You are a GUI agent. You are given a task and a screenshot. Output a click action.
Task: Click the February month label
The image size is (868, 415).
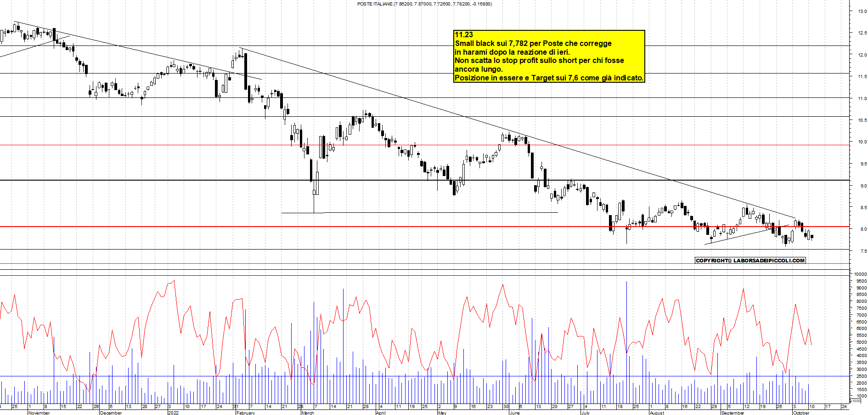coord(246,413)
